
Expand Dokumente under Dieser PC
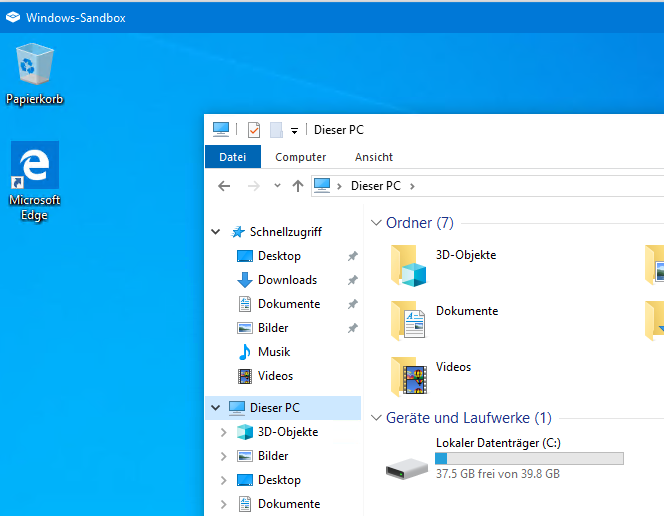224,504
